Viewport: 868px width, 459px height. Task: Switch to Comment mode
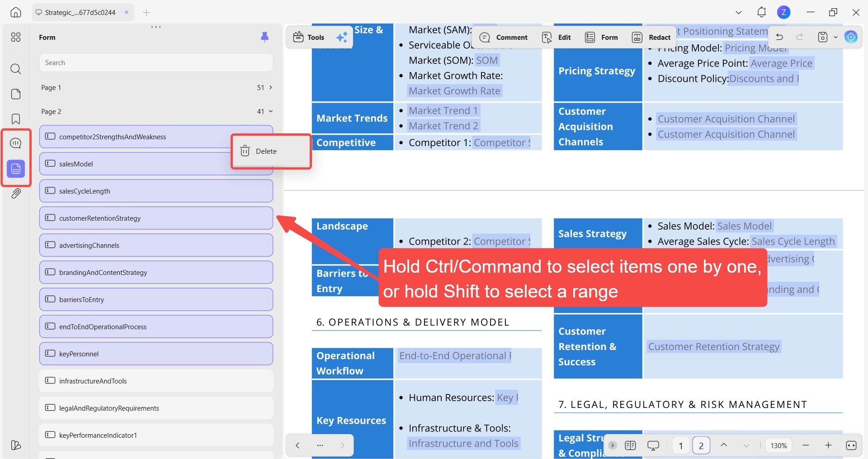tap(504, 37)
